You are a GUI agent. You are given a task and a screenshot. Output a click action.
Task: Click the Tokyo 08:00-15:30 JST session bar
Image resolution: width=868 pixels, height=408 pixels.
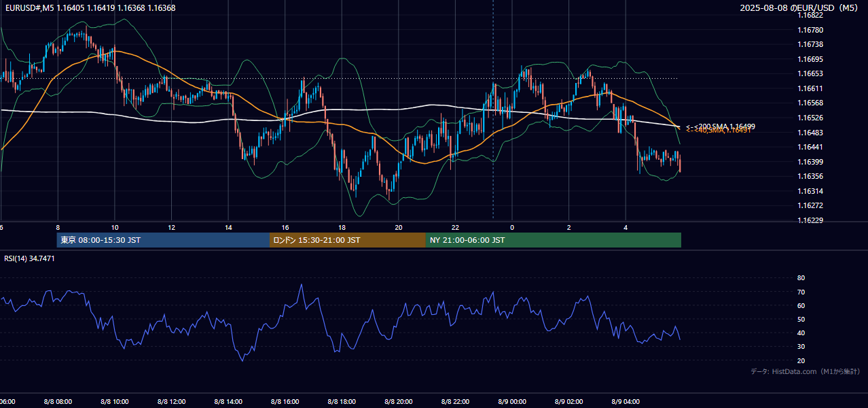coord(163,240)
